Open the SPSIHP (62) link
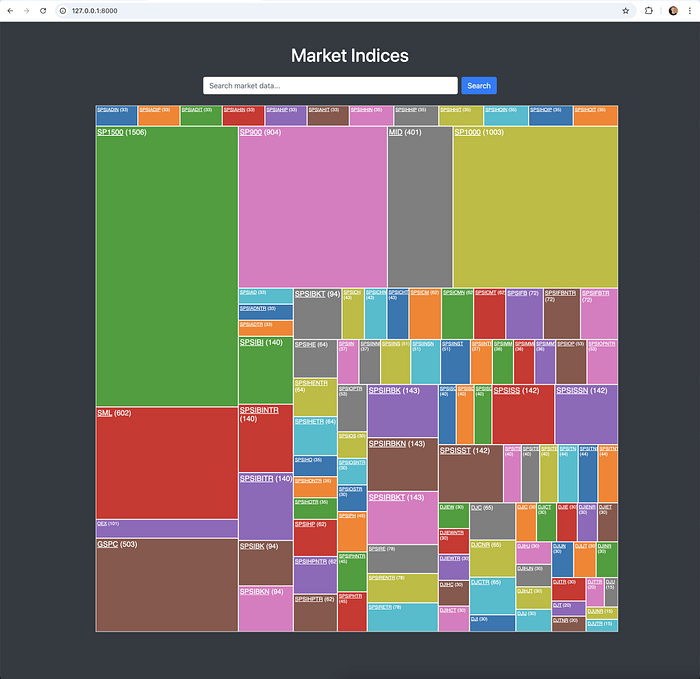The height and width of the screenshot is (679, 700). coord(305,524)
